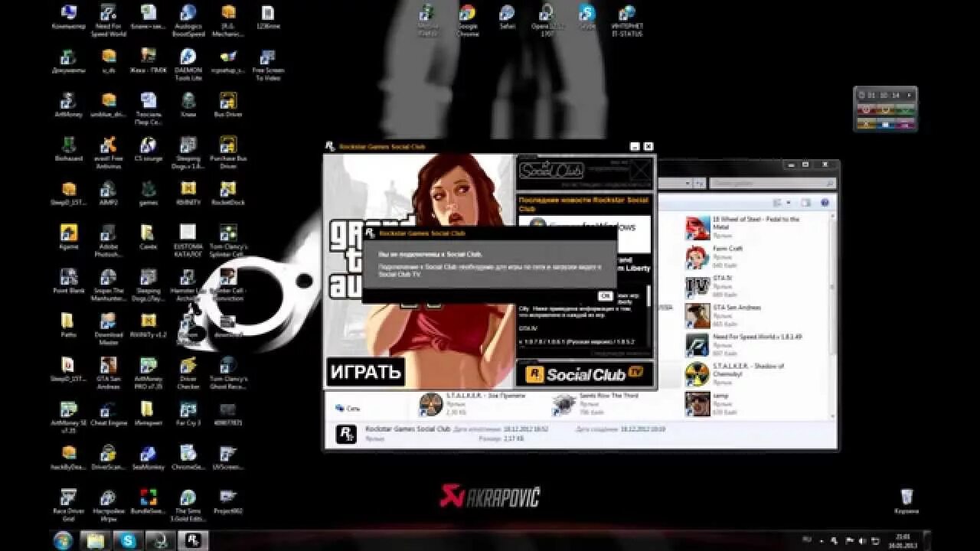Toggle Explorer preview pane button
The width and height of the screenshot is (980, 551).
[805, 203]
